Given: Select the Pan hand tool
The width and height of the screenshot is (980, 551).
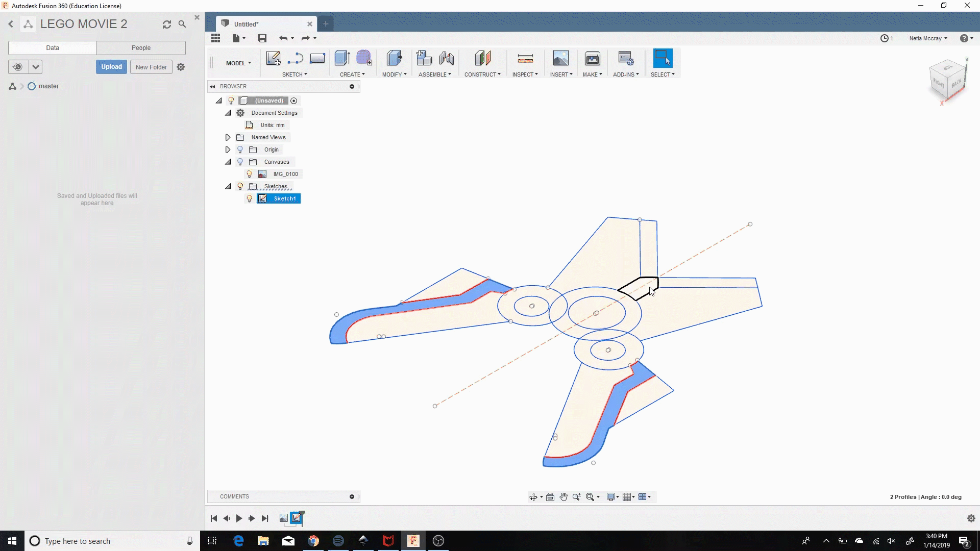Looking at the screenshot, I should pos(563,497).
